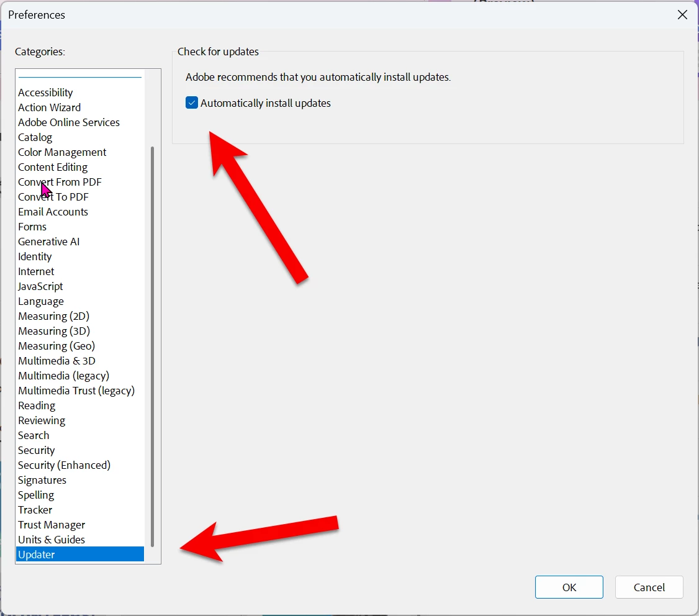Select Multimedia (legacy) category
Image resolution: width=699 pixels, height=616 pixels.
coord(64,376)
